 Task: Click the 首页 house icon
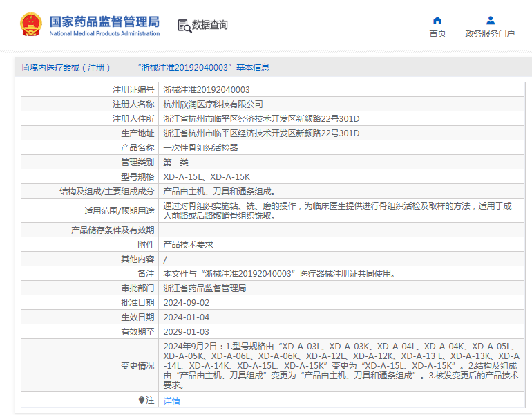tap(437, 20)
